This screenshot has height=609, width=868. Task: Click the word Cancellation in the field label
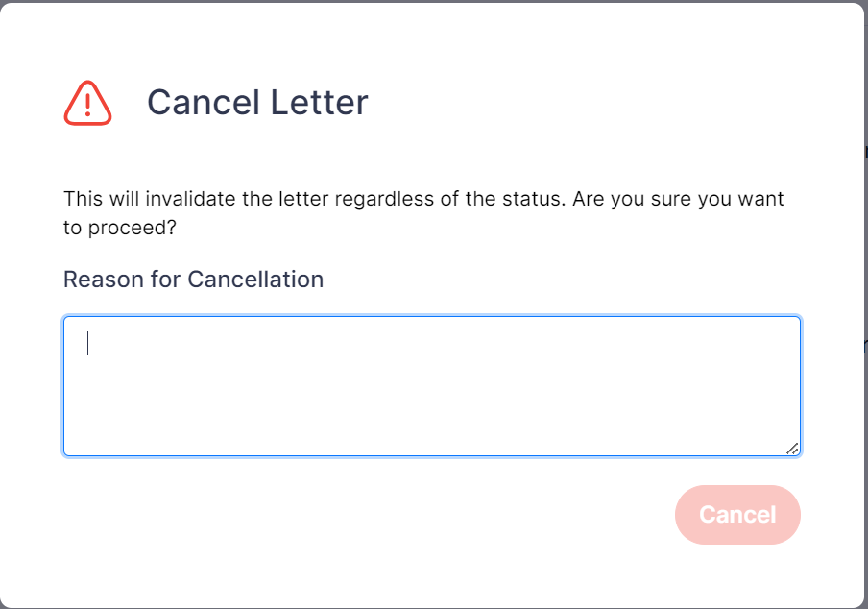pyautogui.click(x=255, y=279)
